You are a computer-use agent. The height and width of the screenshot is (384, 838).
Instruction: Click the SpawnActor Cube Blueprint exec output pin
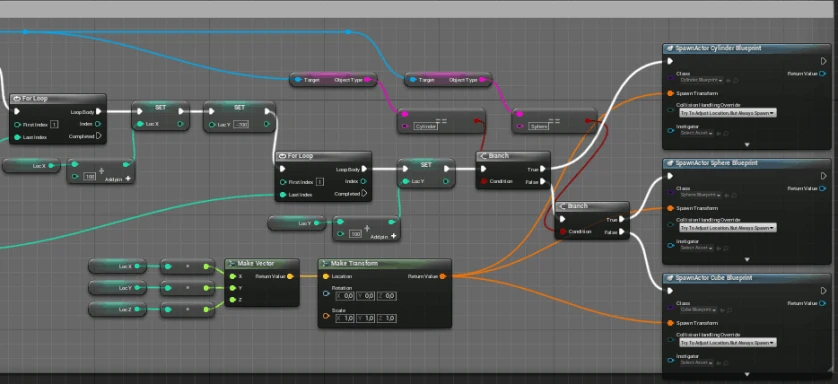823,291
